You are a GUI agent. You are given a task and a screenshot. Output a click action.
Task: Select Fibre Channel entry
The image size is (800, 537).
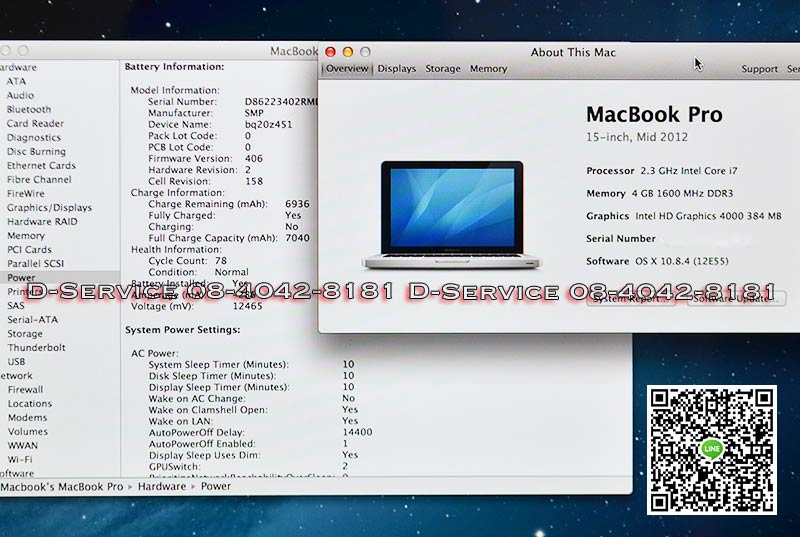39,180
